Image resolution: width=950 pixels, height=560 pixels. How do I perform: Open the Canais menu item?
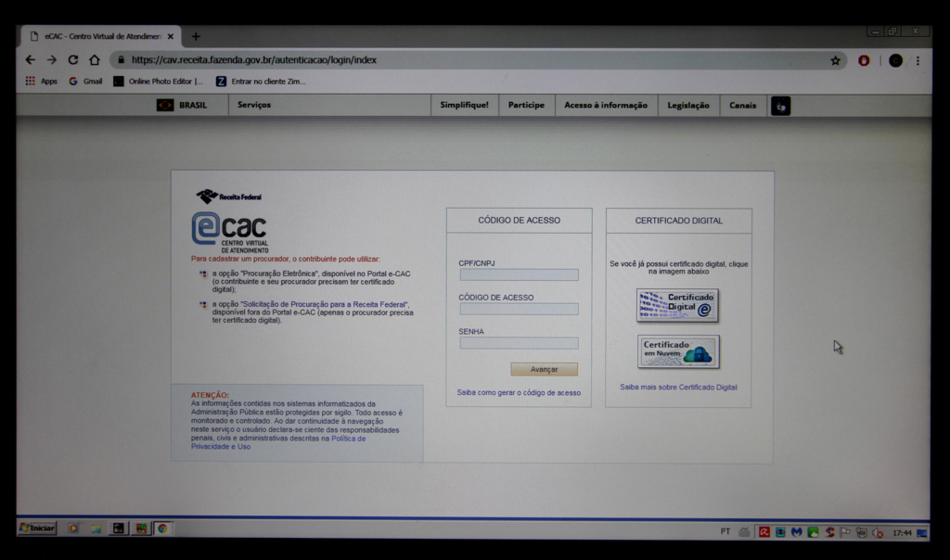[742, 105]
